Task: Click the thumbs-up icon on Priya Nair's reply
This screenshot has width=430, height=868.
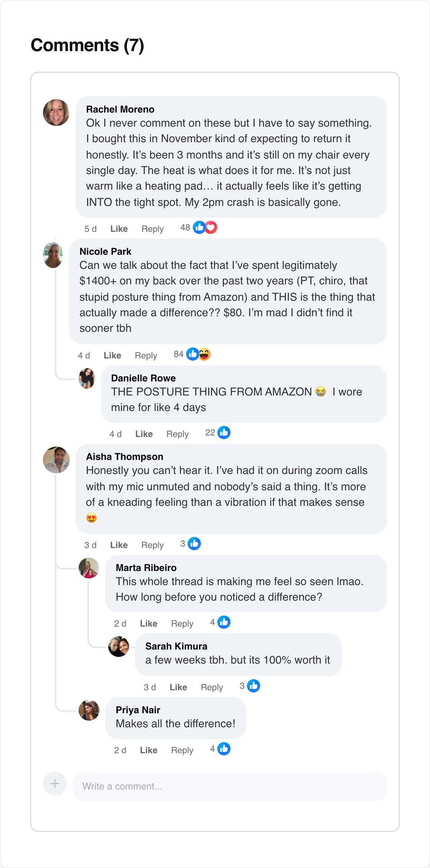Action: (x=224, y=749)
